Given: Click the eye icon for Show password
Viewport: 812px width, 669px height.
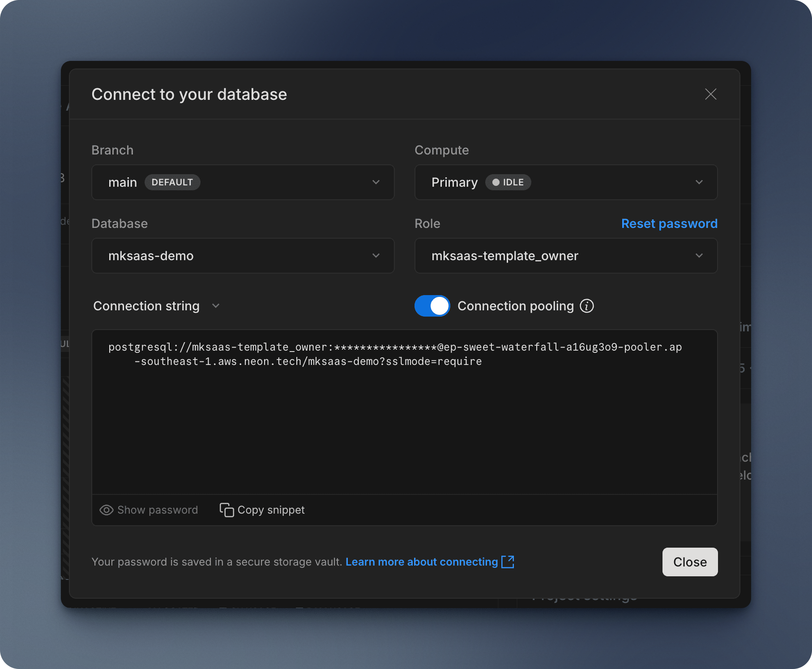Looking at the screenshot, I should coord(106,510).
